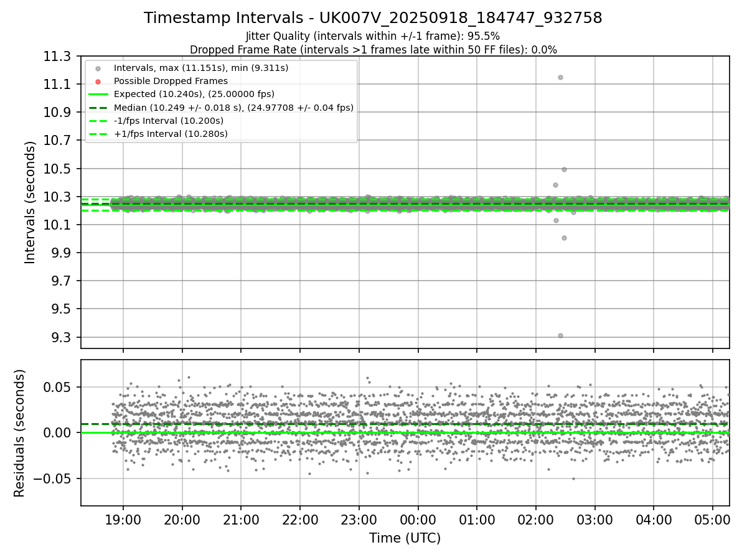Click the 22:00 x-axis tick label

click(x=300, y=518)
